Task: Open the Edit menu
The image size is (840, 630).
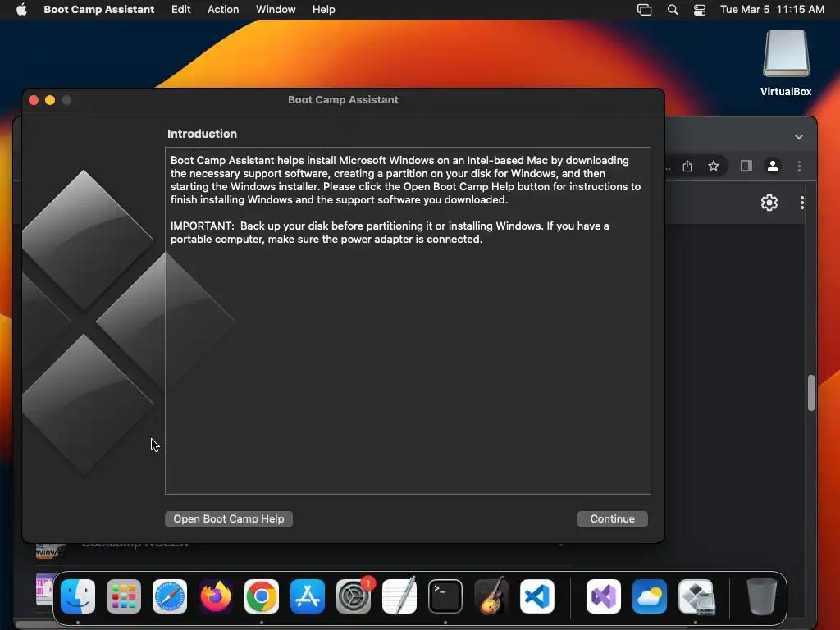Action: 181,10
